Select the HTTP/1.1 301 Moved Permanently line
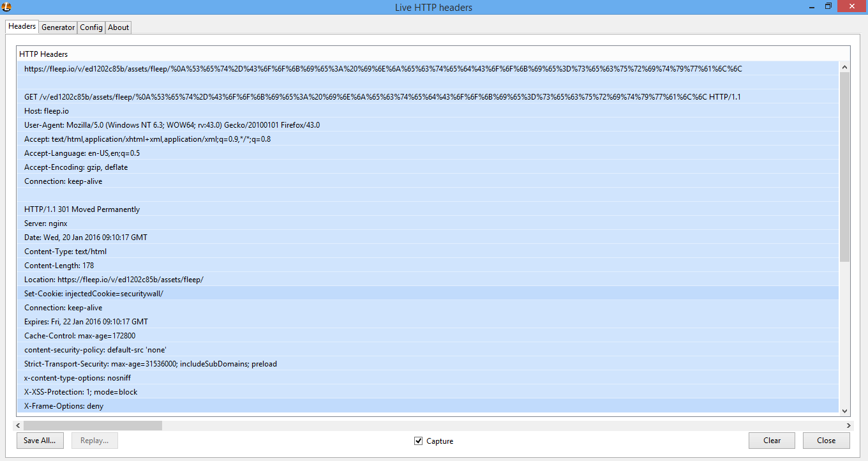The image size is (868, 461). [428, 209]
